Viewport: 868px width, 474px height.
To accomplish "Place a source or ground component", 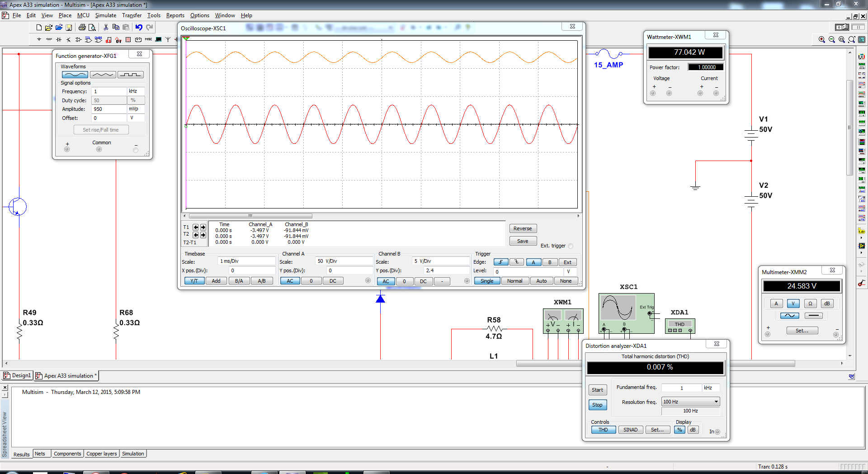I will click(x=39, y=39).
